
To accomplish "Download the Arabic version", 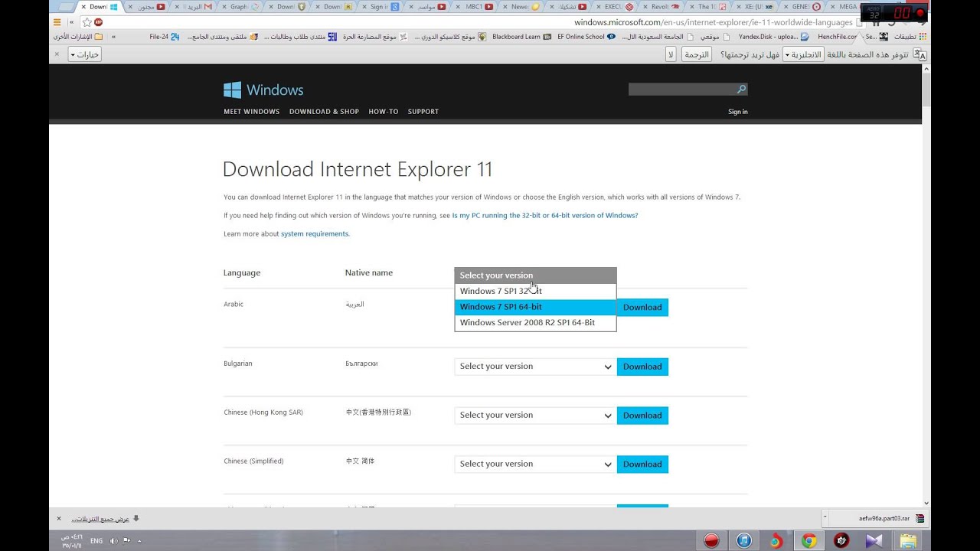I will tap(642, 307).
